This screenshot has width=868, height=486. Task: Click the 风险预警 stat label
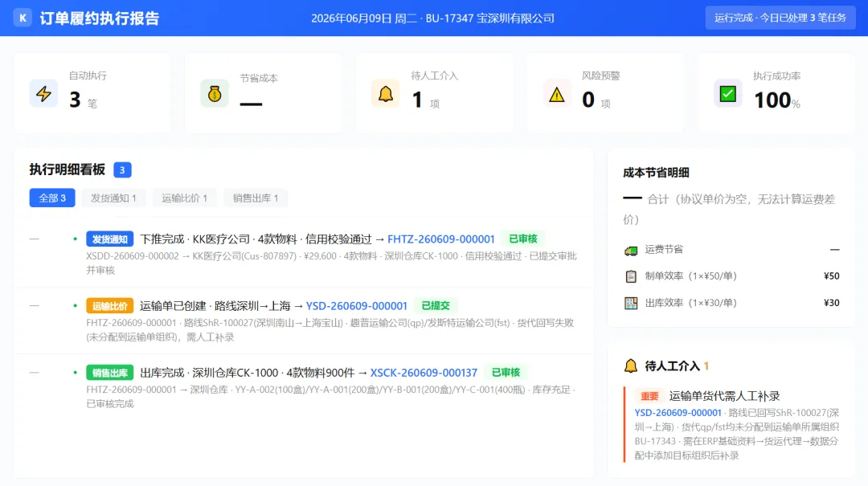click(x=600, y=76)
